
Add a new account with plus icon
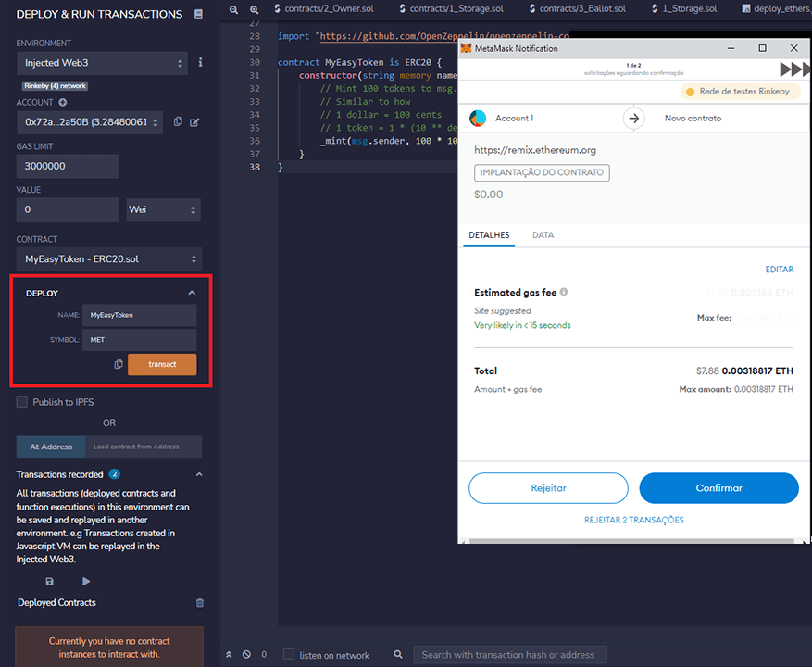pos(63,102)
